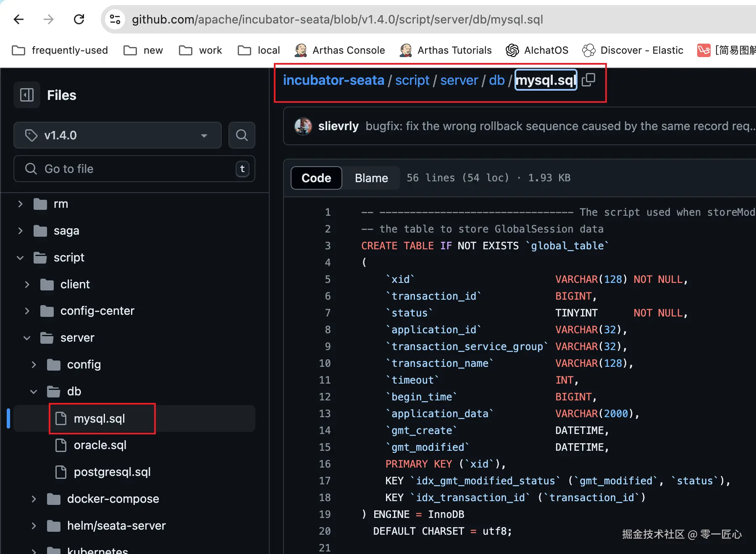Open the frequently-used bookmarks folder

click(60, 50)
